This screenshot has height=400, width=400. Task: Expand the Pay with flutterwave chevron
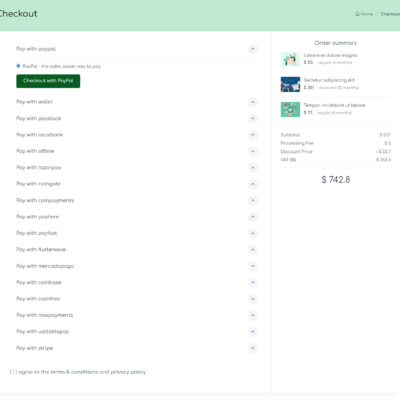pyautogui.click(x=253, y=250)
